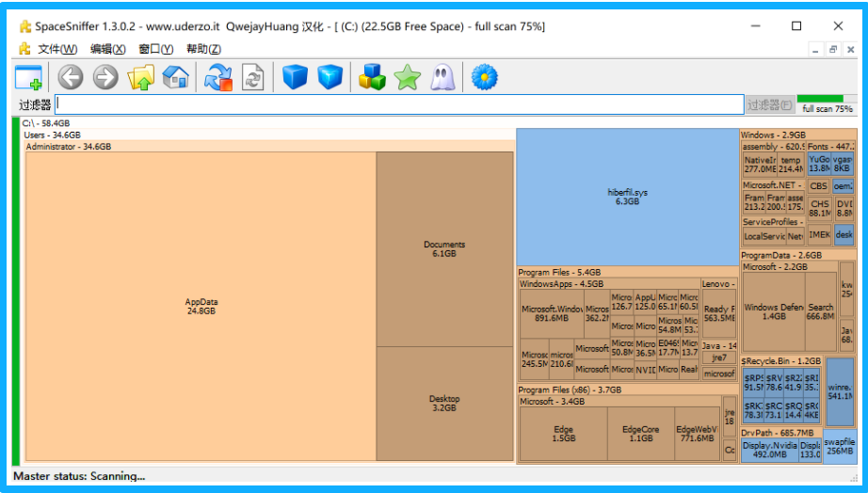The width and height of the screenshot is (868, 493).
Task: Open the 窗口(Y) menu
Action: point(155,49)
